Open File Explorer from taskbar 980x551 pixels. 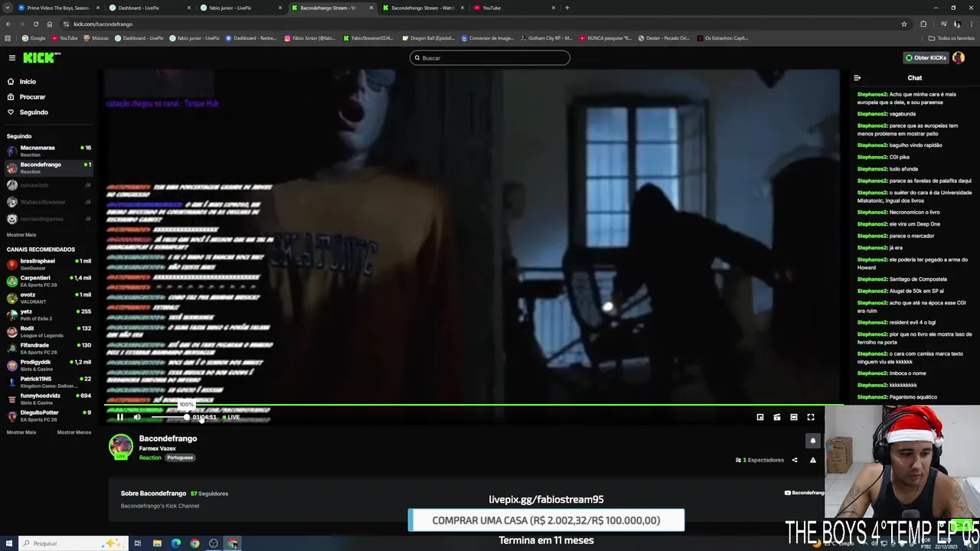pos(157,543)
